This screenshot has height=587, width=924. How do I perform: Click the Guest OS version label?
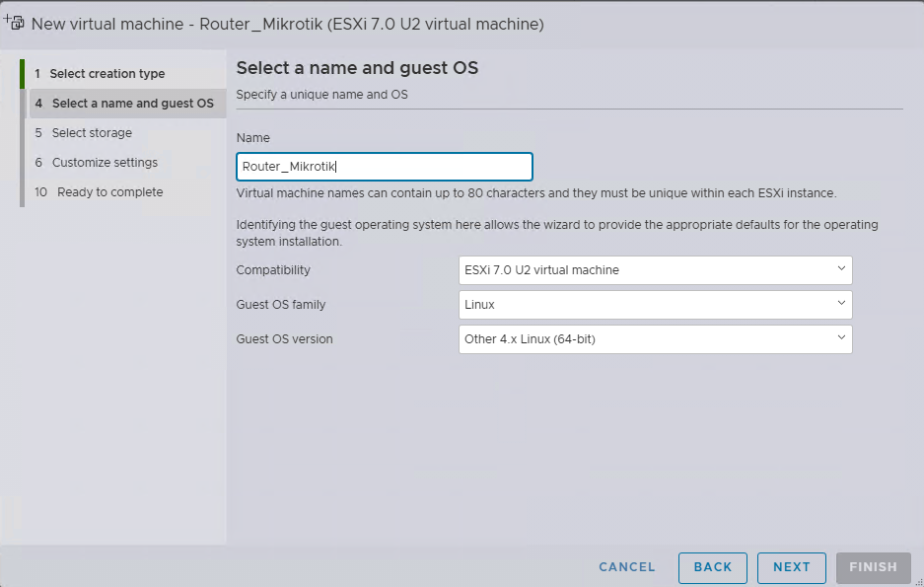[x=284, y=339]
